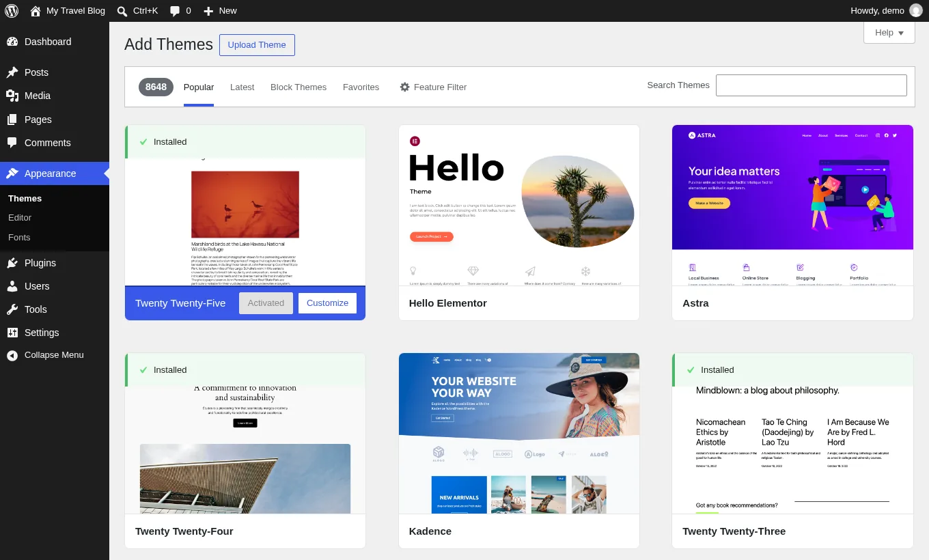The width and height of the screenshot is (929, 560).
Task: Click the Kadence theme name
Action: click(x=430, y=531)
